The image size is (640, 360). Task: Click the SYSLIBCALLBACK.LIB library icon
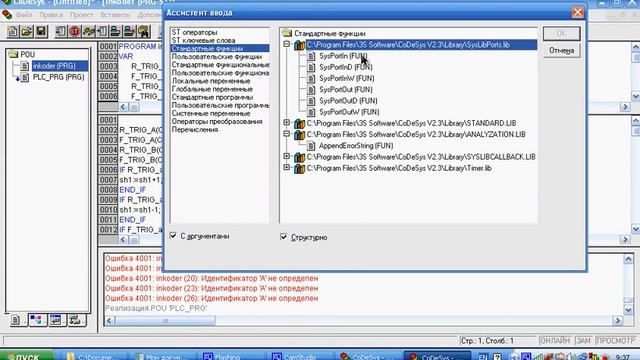(x=300, y=157)
